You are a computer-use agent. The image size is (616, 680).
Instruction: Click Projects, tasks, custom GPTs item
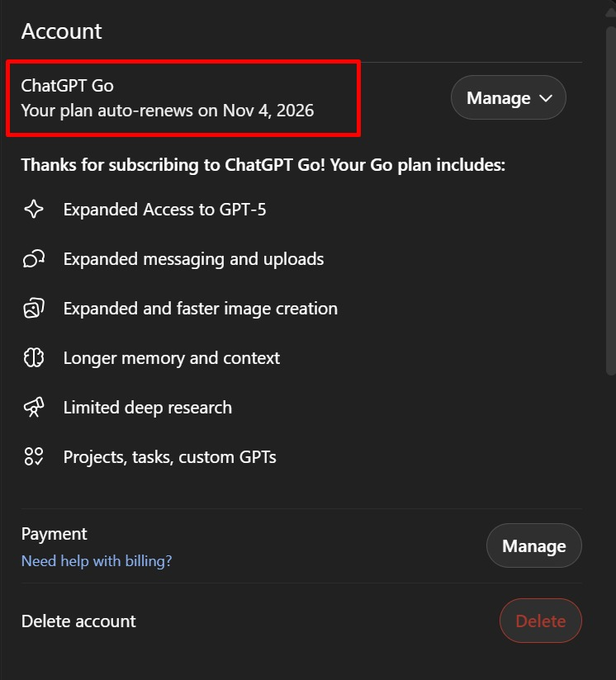click(169, 457)
